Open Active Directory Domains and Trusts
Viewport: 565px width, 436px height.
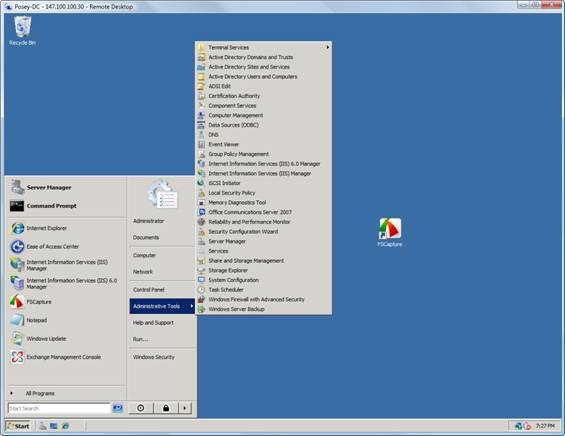263,57
